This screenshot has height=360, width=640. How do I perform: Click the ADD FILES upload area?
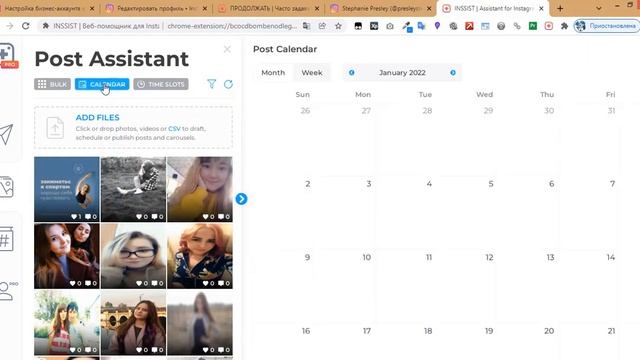coord(133,127)
